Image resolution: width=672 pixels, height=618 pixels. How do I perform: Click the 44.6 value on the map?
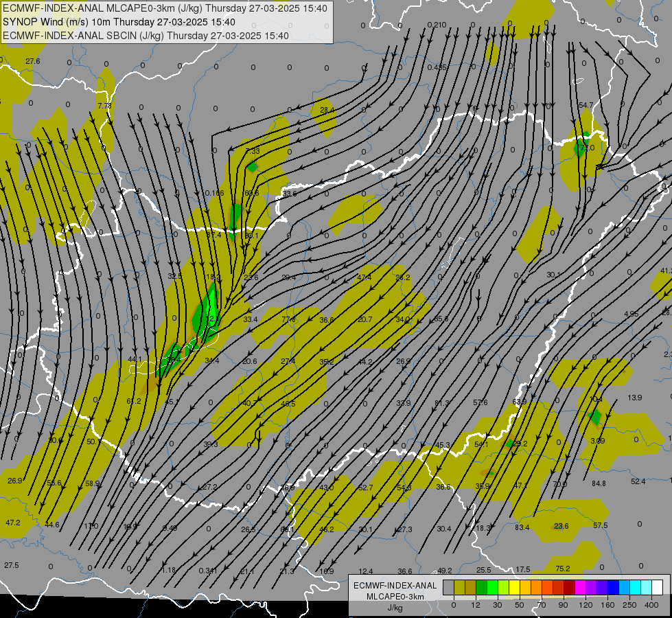coord(52,525)
